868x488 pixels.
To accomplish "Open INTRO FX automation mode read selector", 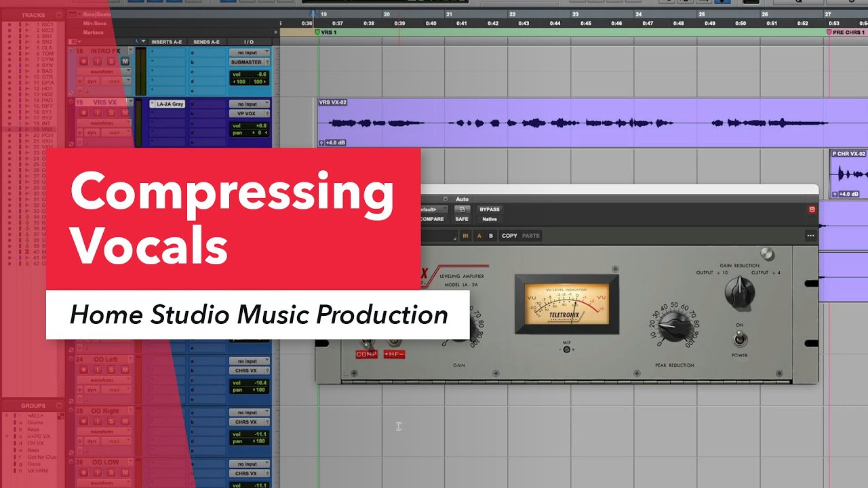I will pos(115,81).
